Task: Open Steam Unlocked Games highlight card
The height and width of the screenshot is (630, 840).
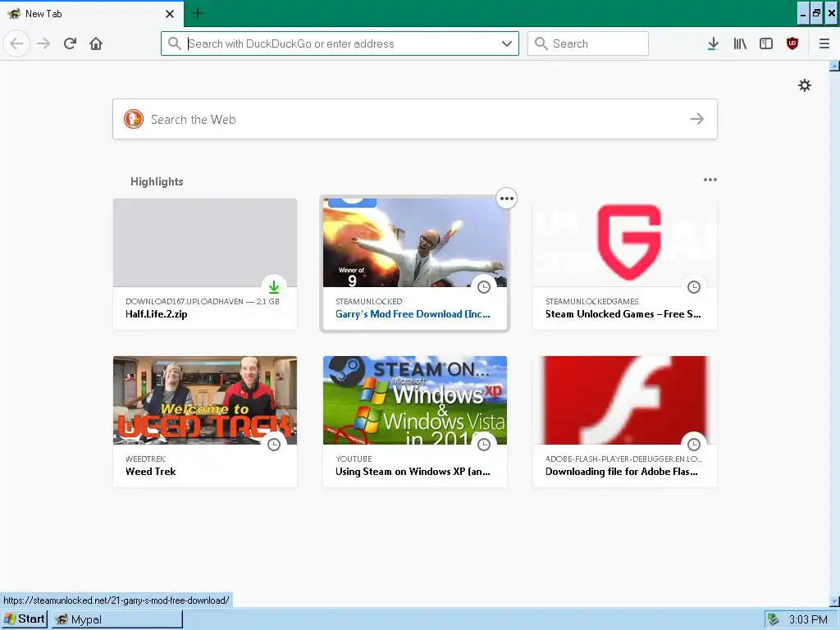Action: point(624,264)
